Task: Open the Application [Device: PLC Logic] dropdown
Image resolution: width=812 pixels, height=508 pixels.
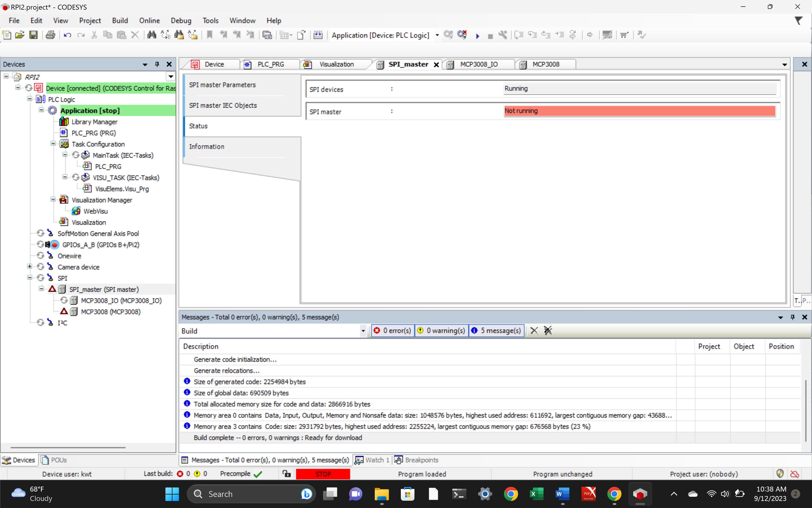Action: tap(437, 35)
